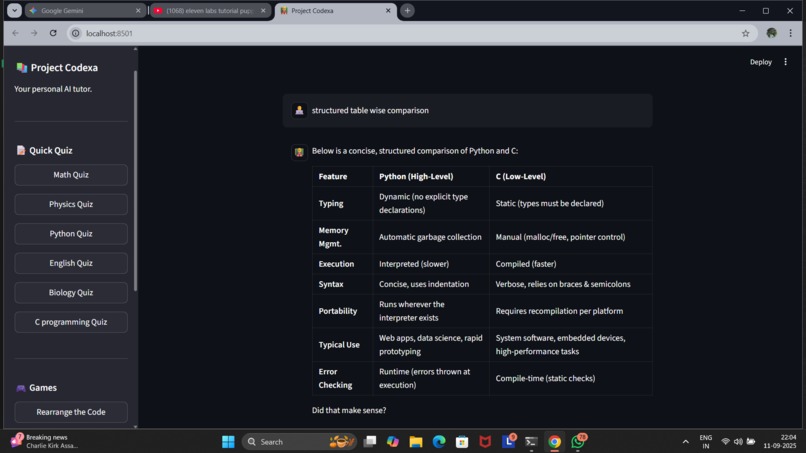Open Terminal from the taskbar

click(x=532, y=442)
